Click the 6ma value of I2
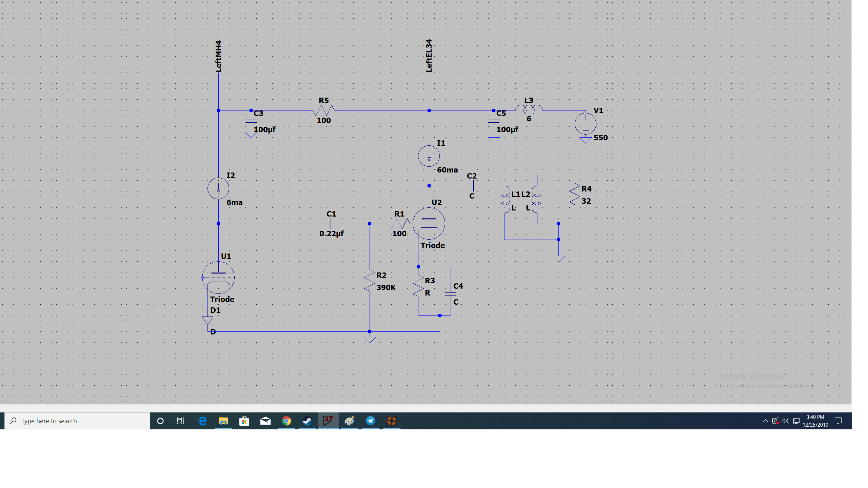The width and height of the screenshot is (868, 488). (x=234, y=202)
